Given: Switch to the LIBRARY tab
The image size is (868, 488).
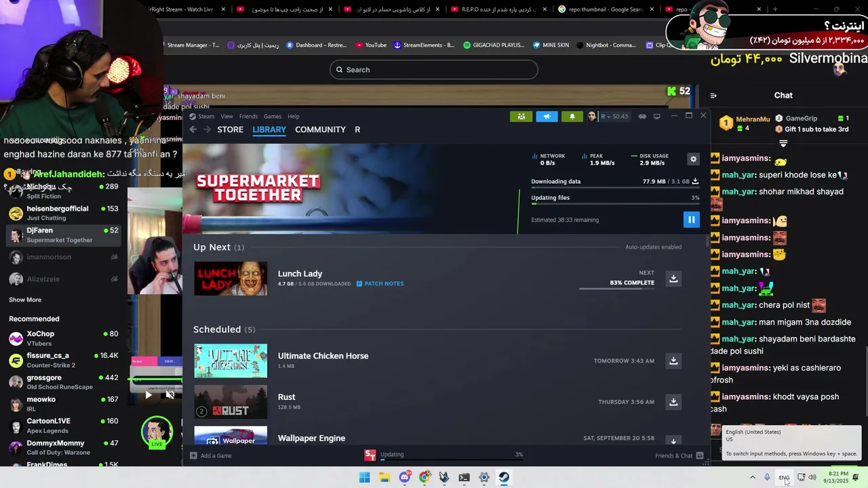Looking at the screenshot, I should click(x=269, y=129).
